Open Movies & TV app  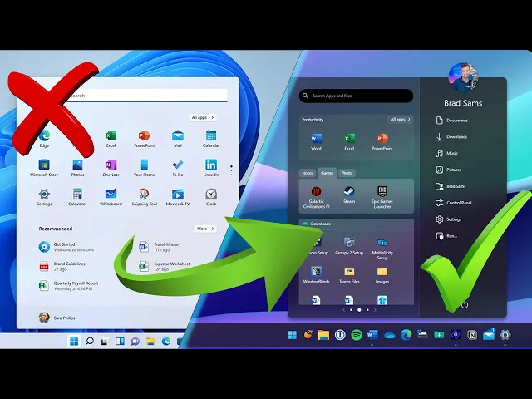(x=177, y=197)
